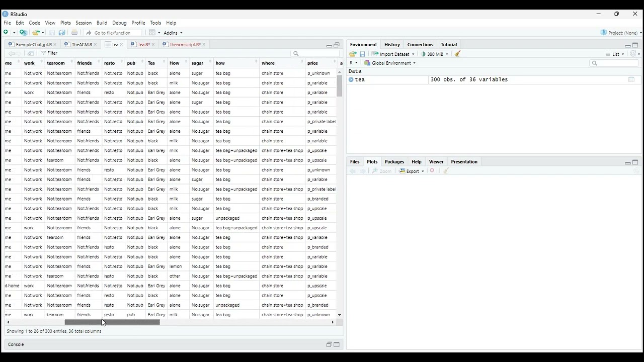This screenshot has width=644, height=362.
Task: Maximize the Plots pane
Action: 635,162
